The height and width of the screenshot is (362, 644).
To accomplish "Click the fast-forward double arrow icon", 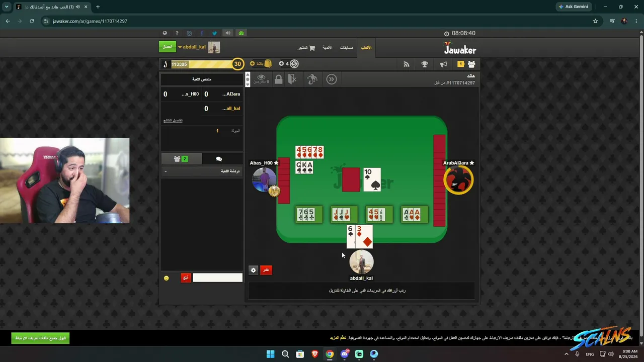I will 331,79.
